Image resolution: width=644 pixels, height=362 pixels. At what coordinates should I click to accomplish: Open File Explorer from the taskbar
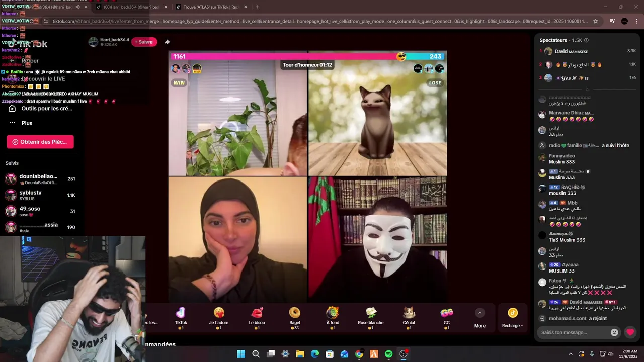[x=300, y=354]
